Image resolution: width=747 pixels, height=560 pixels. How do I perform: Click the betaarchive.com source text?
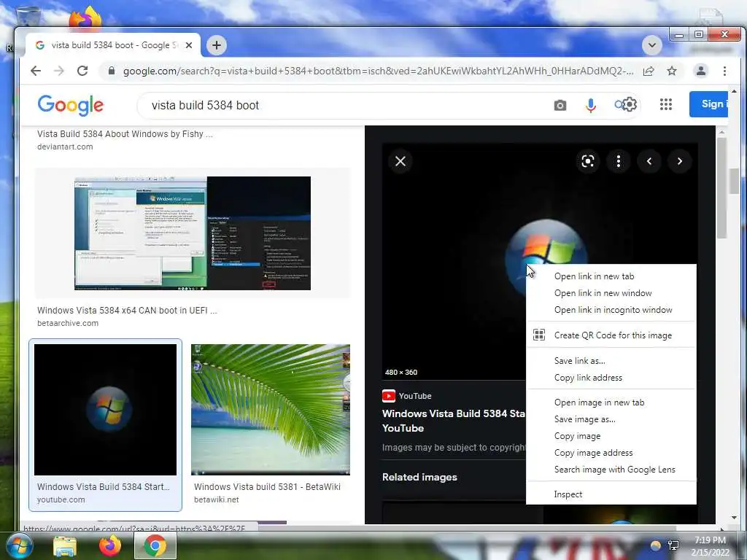(68, 323)
